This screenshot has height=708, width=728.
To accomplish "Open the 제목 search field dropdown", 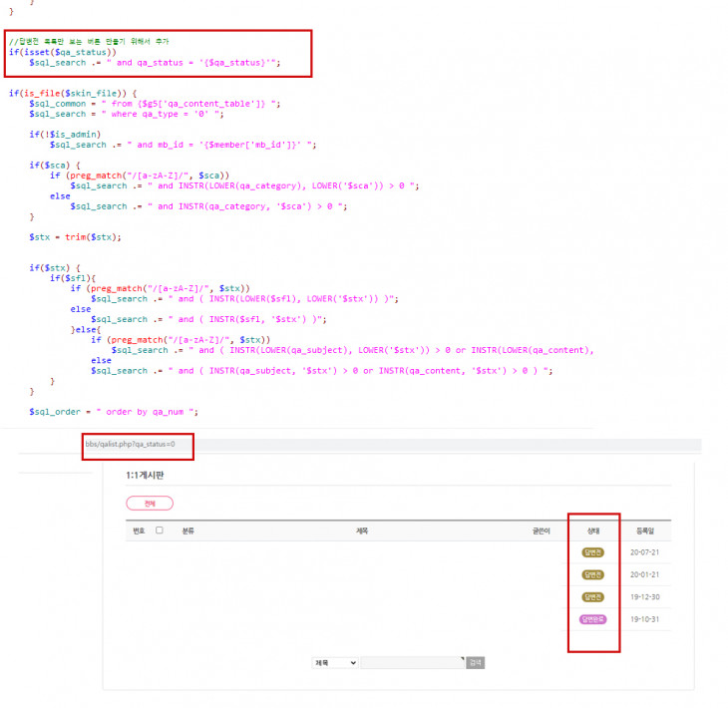I will [x=335, y=662].
